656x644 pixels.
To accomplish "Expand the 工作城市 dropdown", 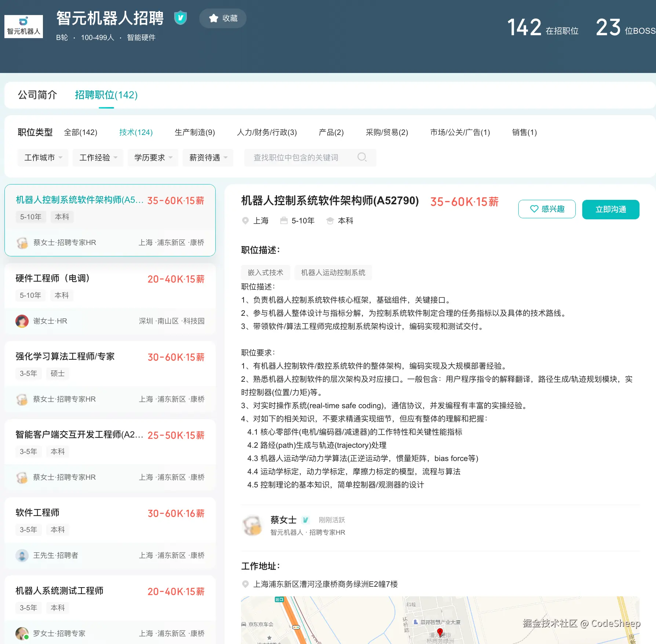I will point(43,158).
